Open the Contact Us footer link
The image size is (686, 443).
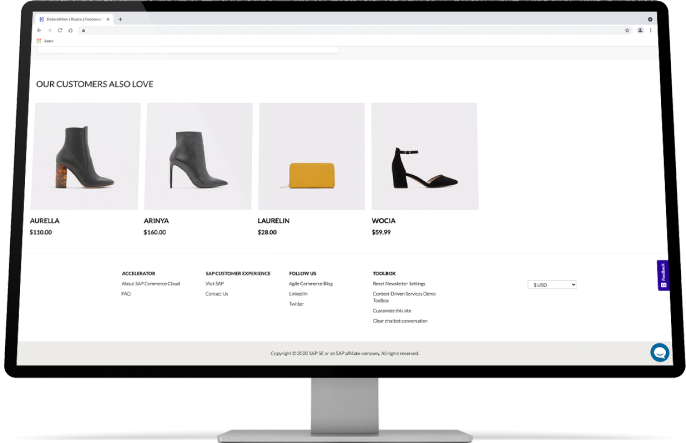(x=216, y=294)
